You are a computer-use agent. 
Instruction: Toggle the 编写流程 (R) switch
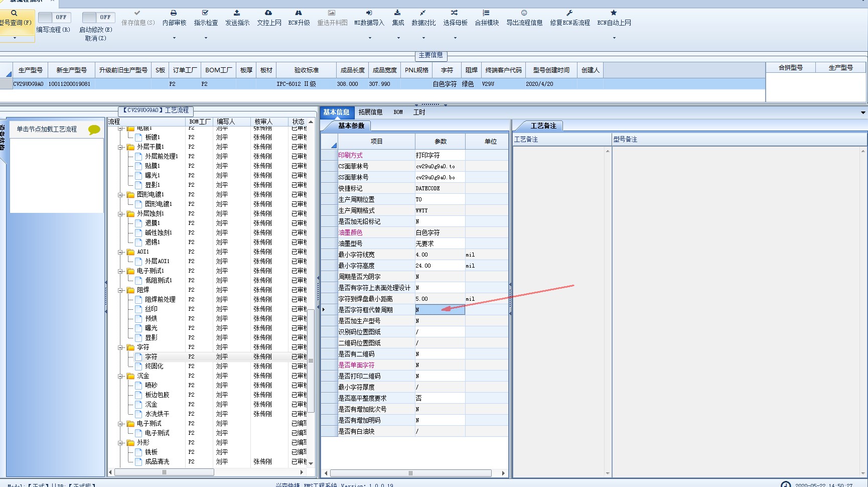[54, 17]
